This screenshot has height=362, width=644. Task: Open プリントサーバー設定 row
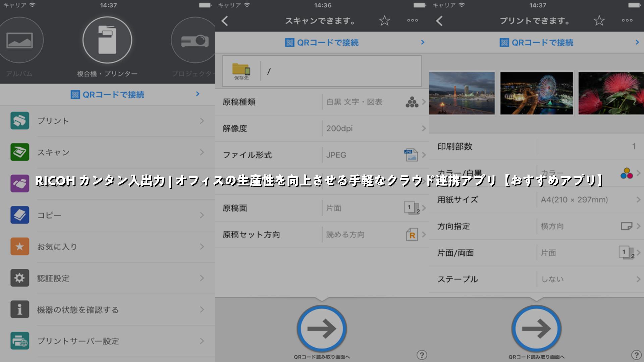click(107, 341)
